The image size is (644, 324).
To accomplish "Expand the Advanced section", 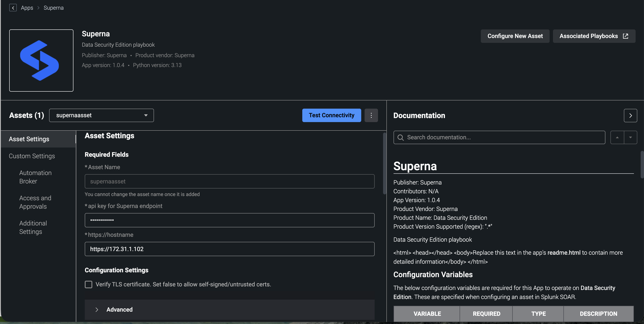I will pos(97,310).
